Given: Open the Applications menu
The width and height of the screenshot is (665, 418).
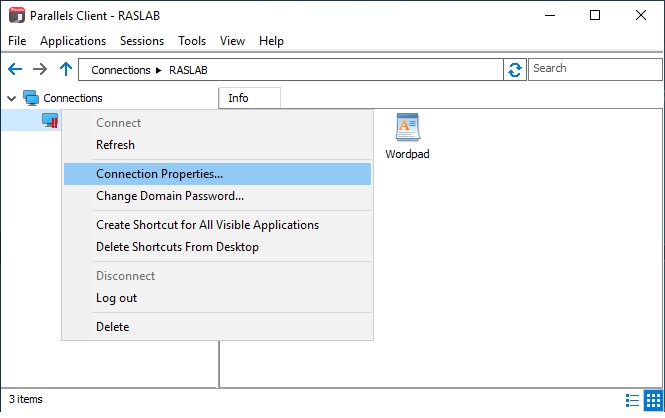Looking at the screenshot, I should [x=73, y=41].
